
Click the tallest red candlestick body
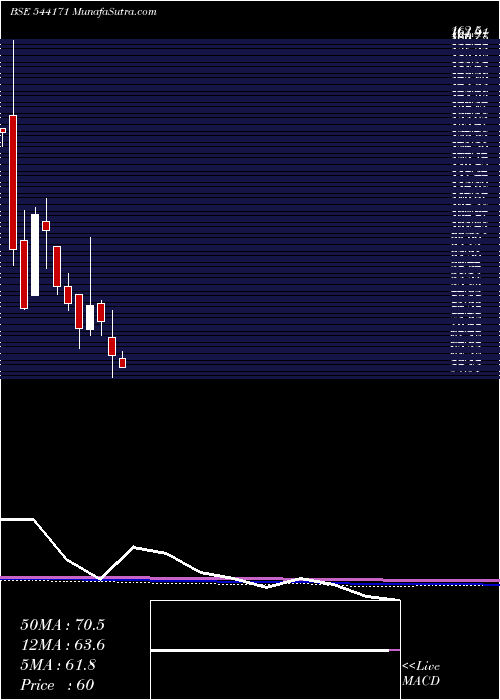[x=13, y=182]
